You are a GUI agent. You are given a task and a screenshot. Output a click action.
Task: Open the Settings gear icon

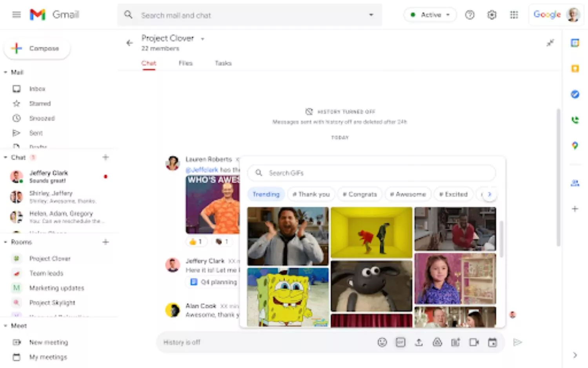[492, 15]
